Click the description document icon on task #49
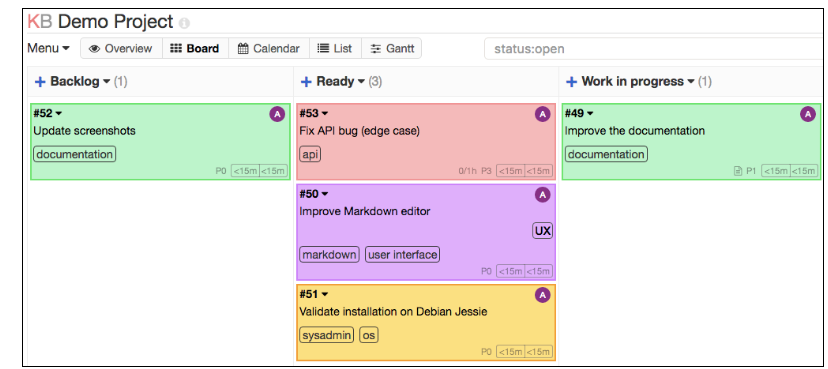This screenshot has width=828, height=369. [x=738, y=171]
